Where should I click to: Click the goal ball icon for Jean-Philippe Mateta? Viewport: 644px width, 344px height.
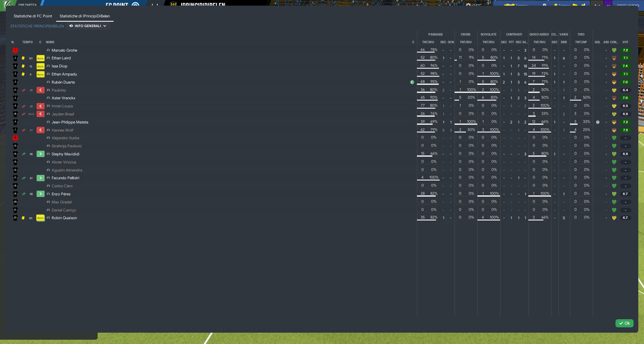tap(598, 122)
